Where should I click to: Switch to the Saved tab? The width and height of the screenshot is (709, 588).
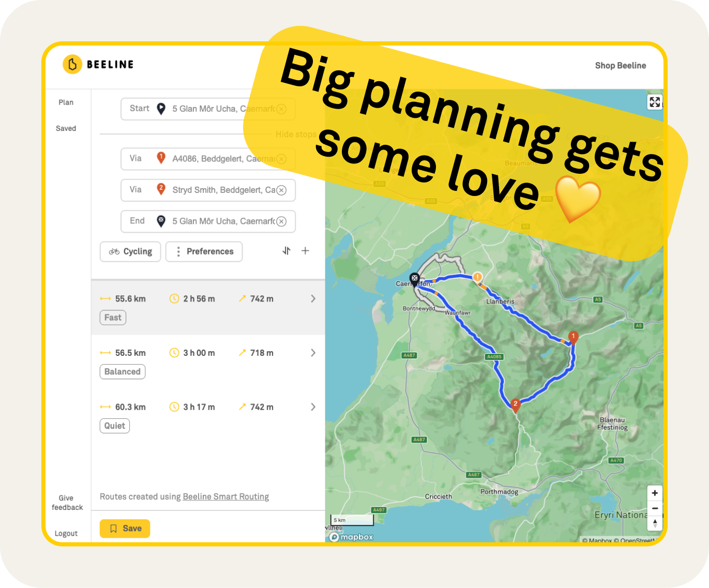pos(66,128)
